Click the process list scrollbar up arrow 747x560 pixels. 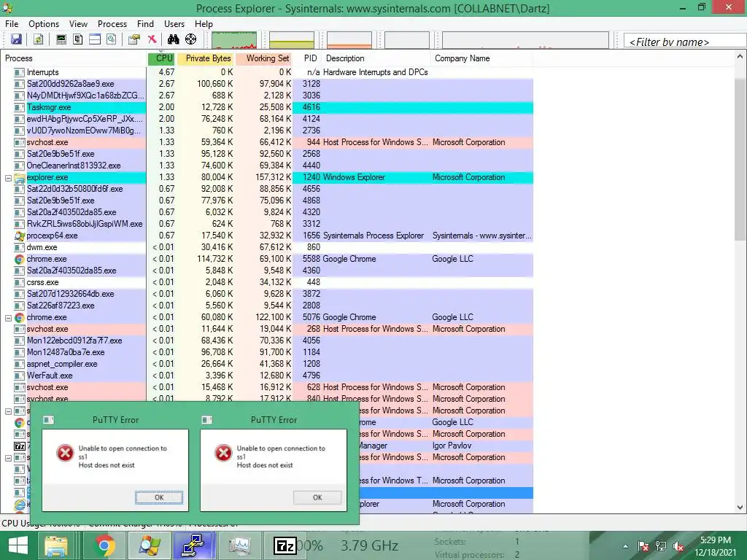740,57
